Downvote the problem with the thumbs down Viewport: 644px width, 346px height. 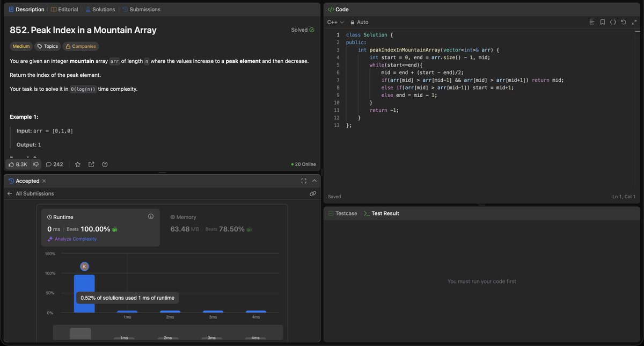tap(35, 164)
